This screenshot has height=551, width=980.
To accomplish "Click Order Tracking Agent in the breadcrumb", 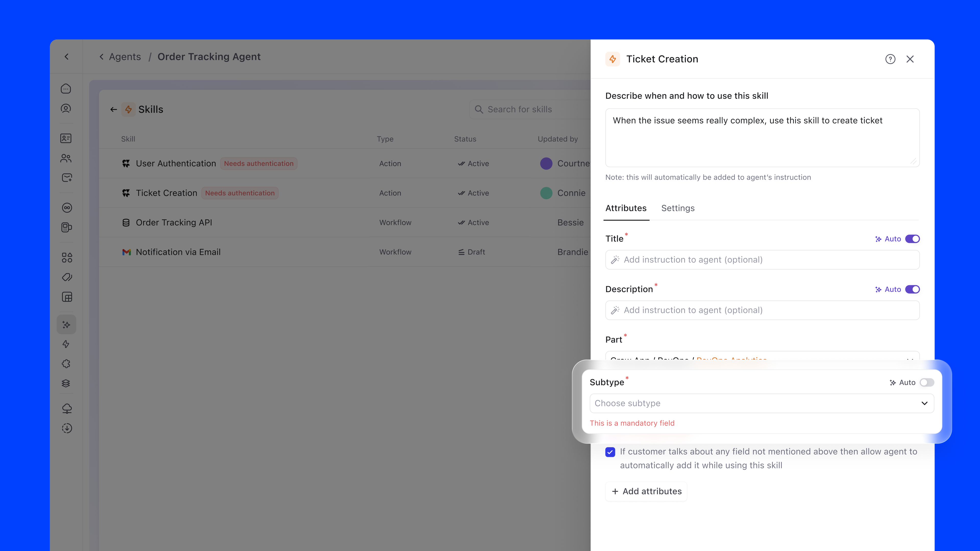I will pyautogui.click(x=209, y=57).
